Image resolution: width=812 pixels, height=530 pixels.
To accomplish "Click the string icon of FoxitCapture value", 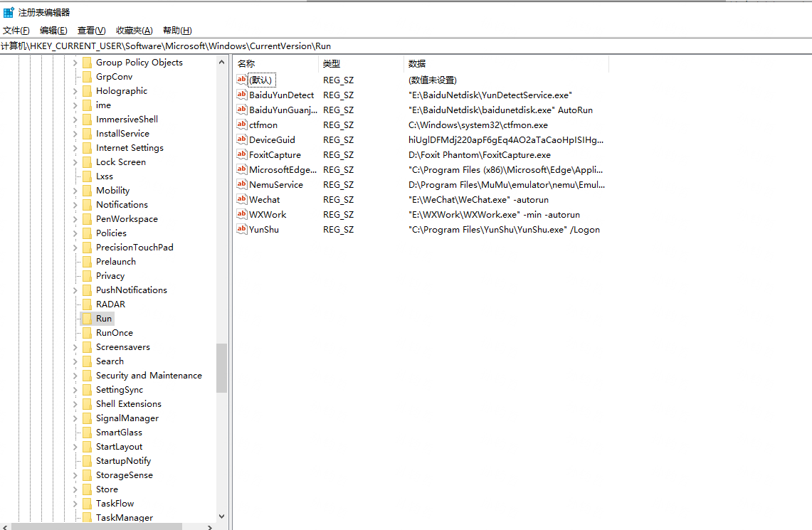I will pos(242,154).
